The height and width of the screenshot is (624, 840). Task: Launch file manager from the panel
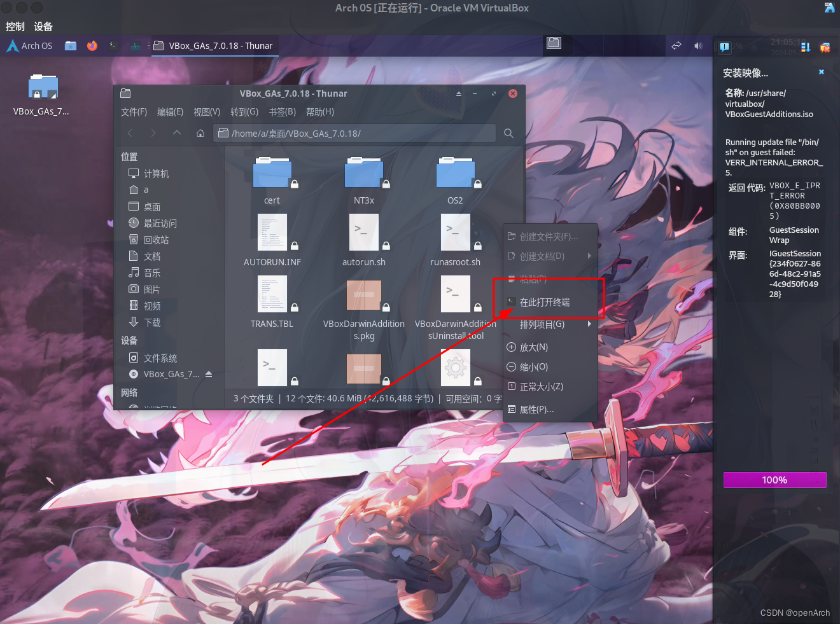tap(71, 46)
